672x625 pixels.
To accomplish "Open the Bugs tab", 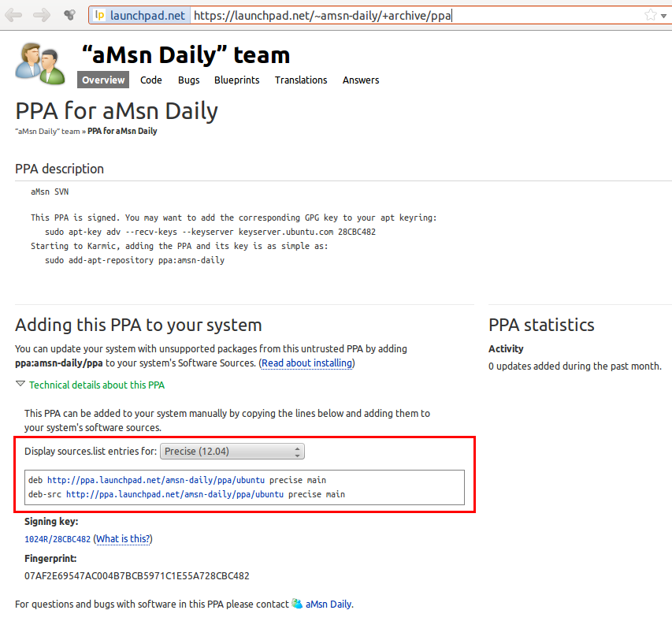I will pyautogui.click(x=188, y=80).
